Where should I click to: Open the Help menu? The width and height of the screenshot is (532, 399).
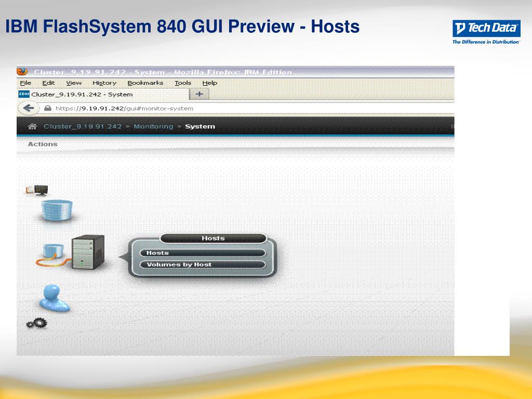pos(210,83)
